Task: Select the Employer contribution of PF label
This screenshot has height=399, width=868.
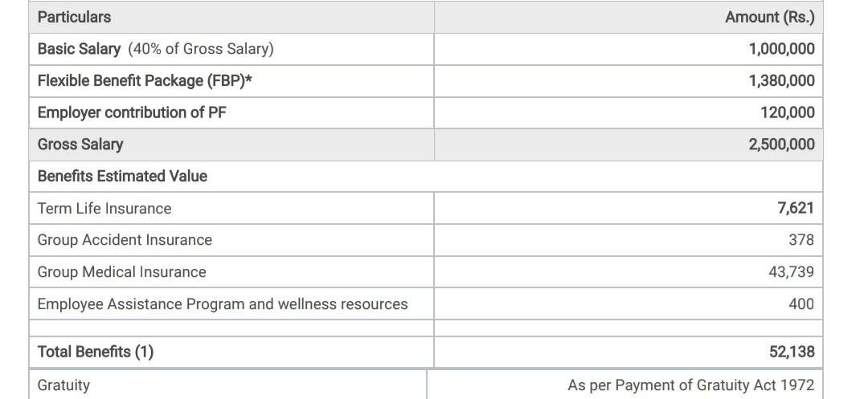Action: 132,112
